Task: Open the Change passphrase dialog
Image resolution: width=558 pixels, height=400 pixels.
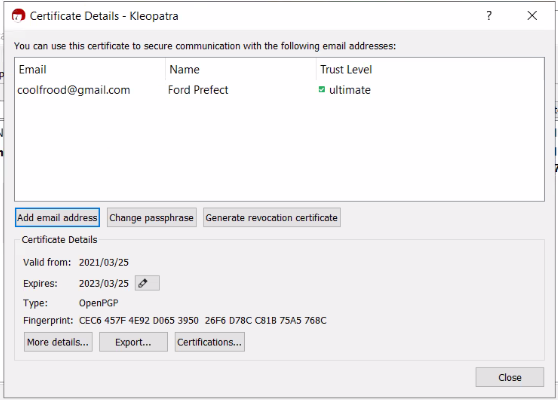Action: pos(152,217)
